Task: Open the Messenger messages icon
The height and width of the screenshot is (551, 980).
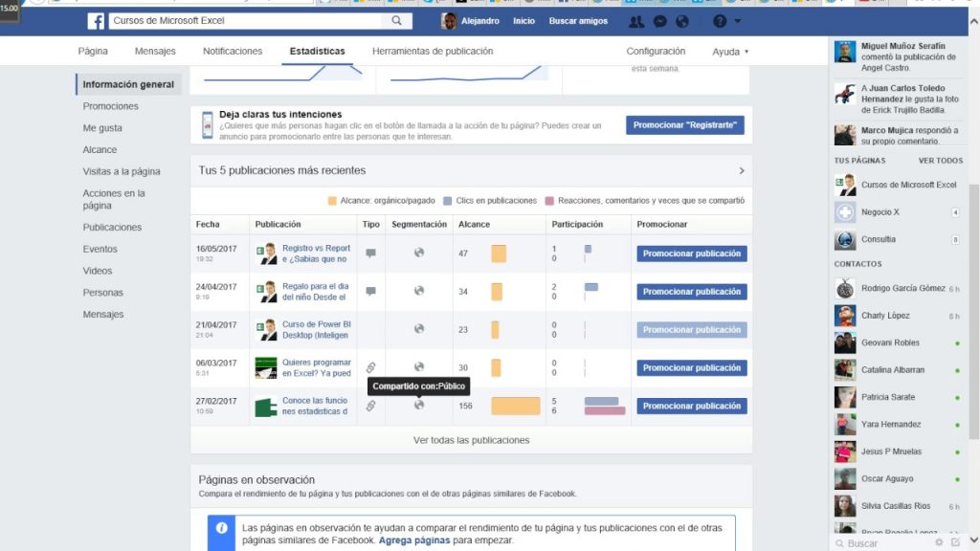Action: 660,21
